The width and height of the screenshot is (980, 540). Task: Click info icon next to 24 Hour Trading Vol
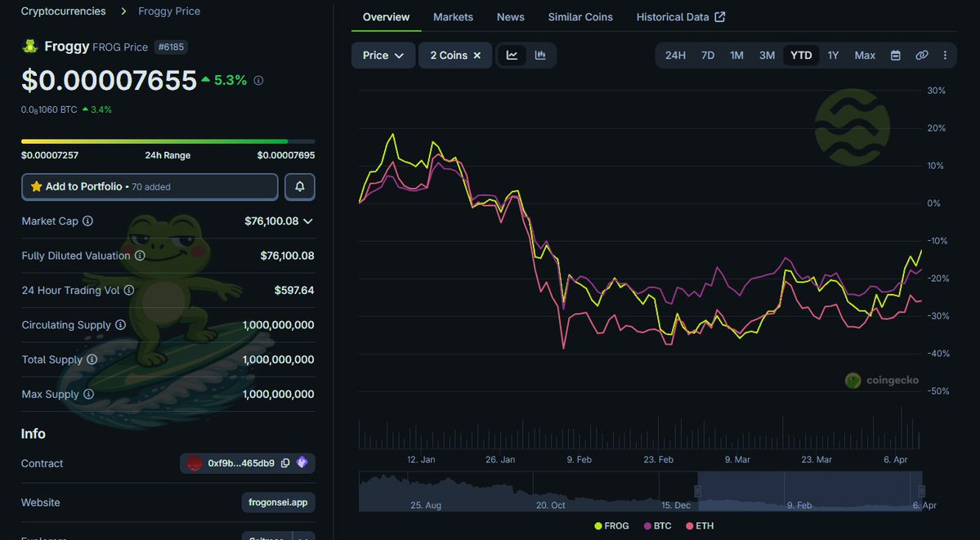129,290
